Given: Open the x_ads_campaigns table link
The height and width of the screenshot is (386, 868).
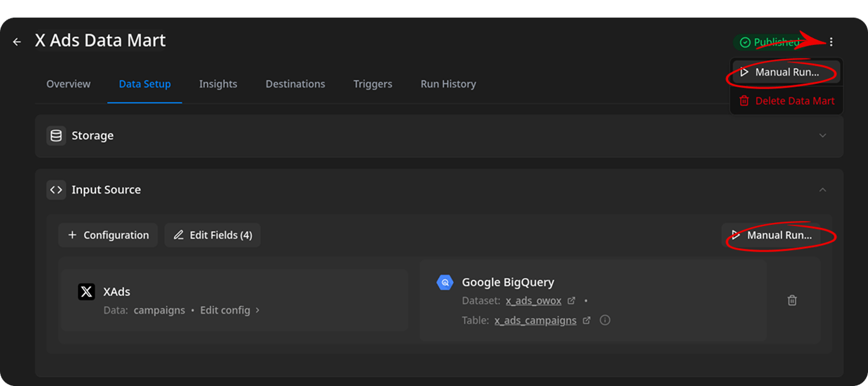Looking at the screenshot, I should tap(536, 321).
